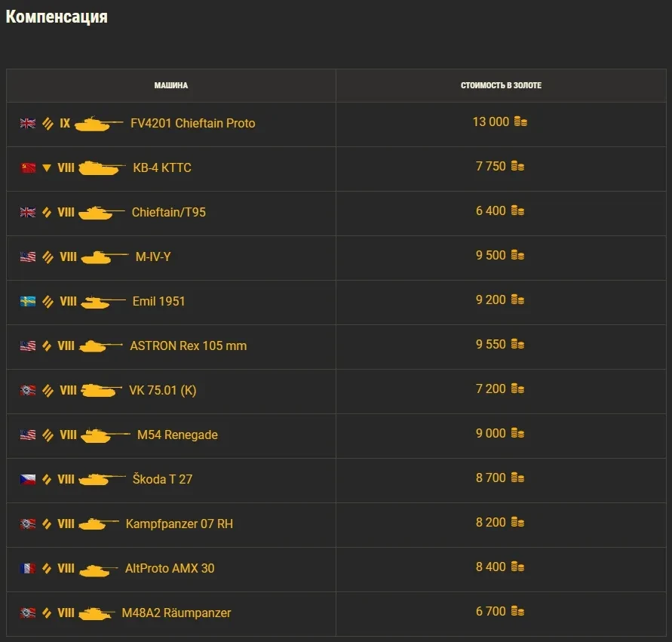Click the Swedish flag beside Emil 1951
The image size is (672, 642).
click(28, 301)
